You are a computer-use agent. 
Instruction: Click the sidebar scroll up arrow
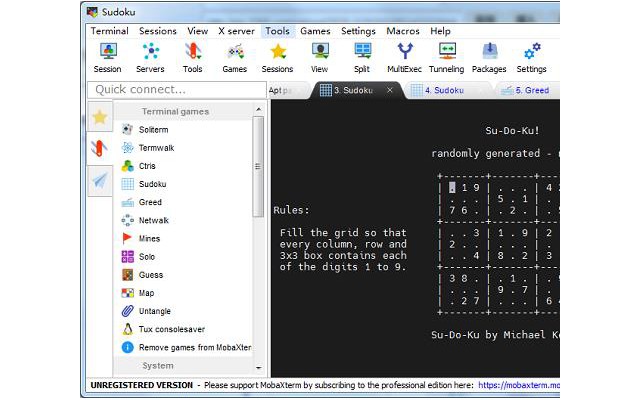pyautogui.click(x=258, y=109)
